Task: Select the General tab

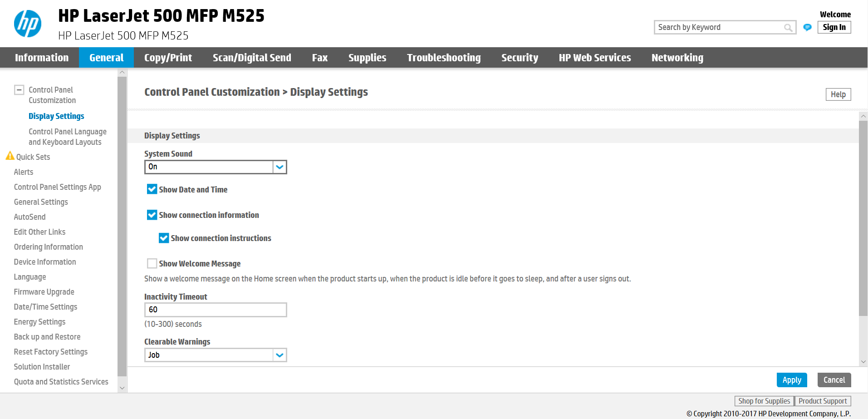Action: [107, 58]
